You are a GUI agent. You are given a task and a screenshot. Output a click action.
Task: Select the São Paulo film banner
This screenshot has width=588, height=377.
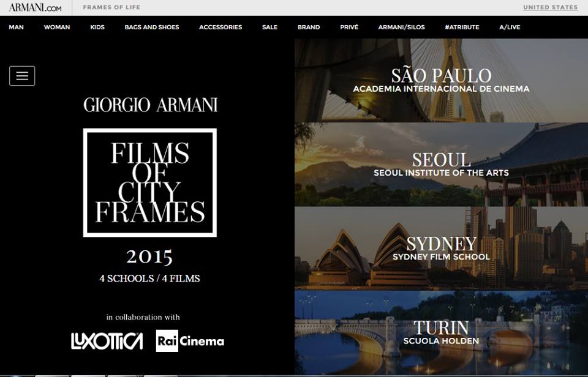pos(442,81)
